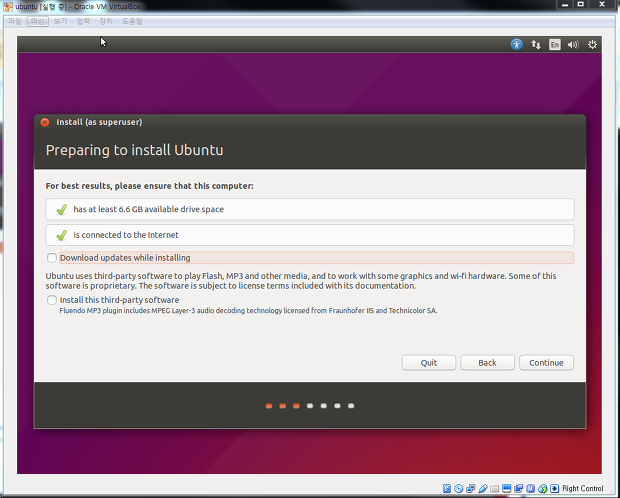Check Install this third-party software
The width and height of the screenshot is (620, 498).
[52, 300]
